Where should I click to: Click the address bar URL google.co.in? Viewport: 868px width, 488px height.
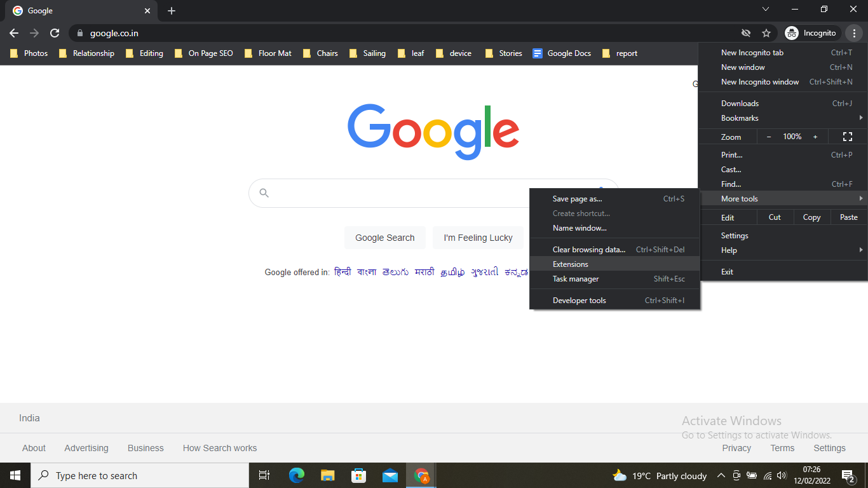point(114,33)
